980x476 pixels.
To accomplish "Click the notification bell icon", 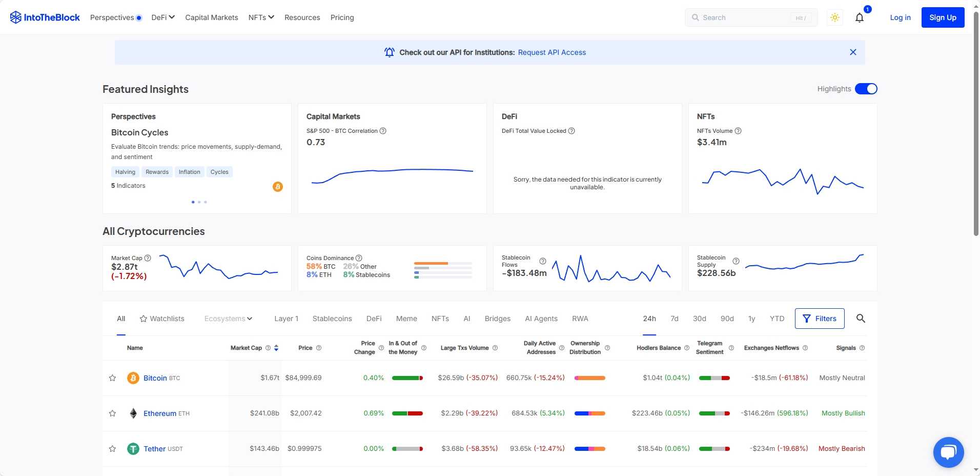I will [860, 18].
